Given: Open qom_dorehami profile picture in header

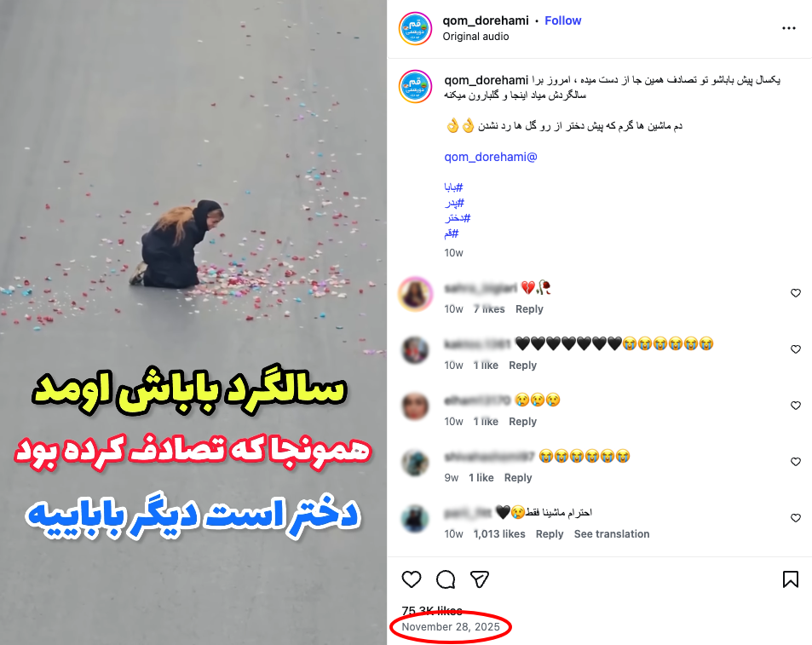Looking at the screenshot, I should pos(415,28).
